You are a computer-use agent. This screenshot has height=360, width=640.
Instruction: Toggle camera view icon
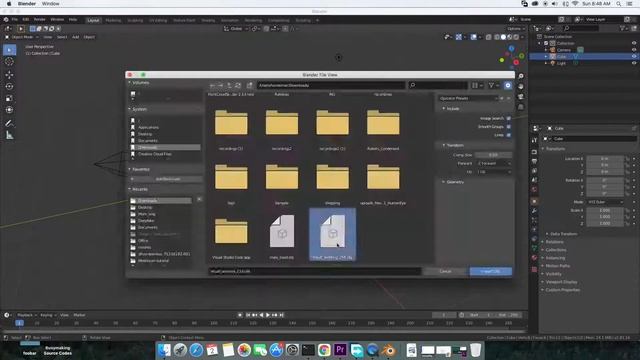click(521, 97)
